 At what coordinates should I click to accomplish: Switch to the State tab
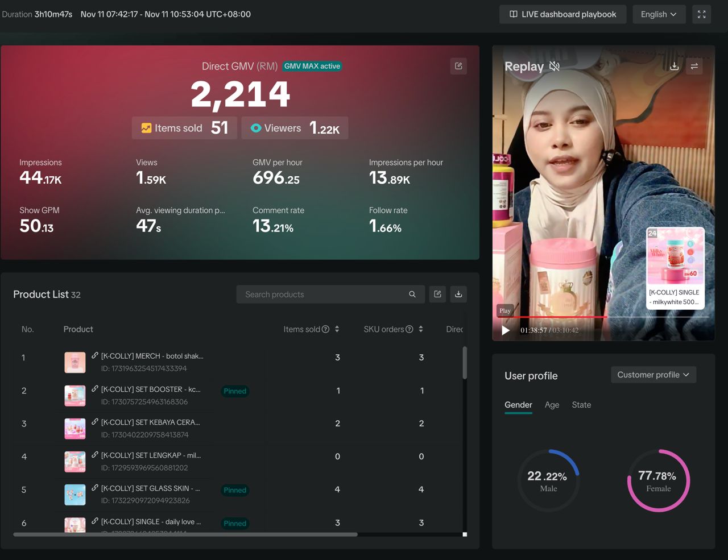[581, 405]
